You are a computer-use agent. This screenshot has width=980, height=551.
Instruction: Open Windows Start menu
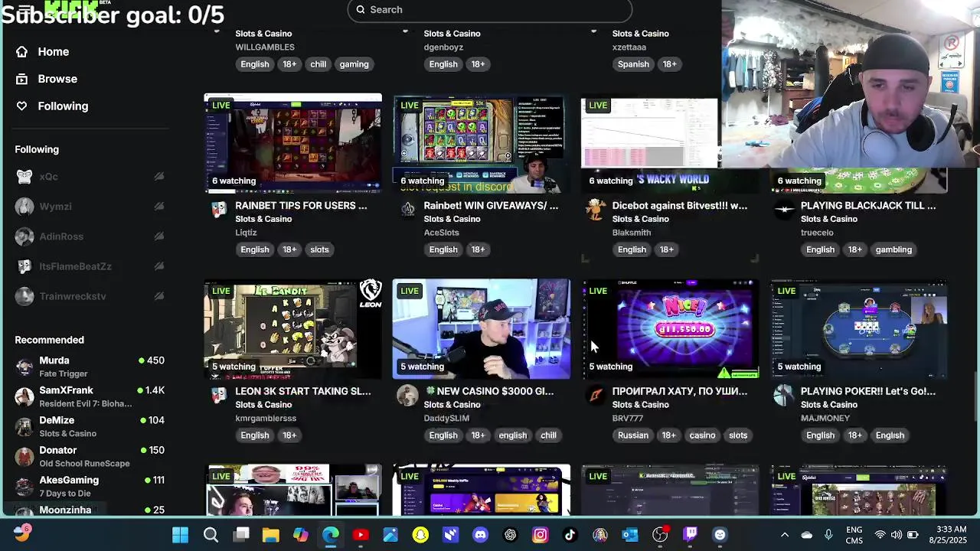tap(181, 535)
